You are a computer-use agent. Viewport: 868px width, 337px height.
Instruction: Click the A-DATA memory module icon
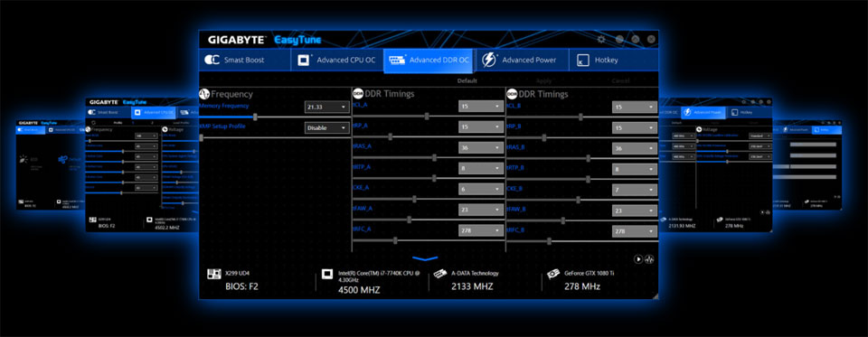(x=440, y=274)
